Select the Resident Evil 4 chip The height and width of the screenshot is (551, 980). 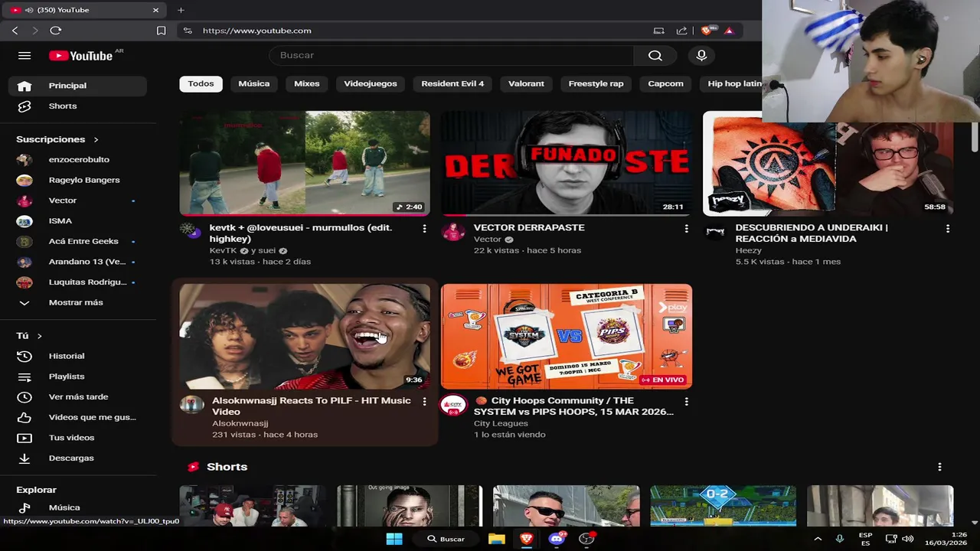[452, 83]
